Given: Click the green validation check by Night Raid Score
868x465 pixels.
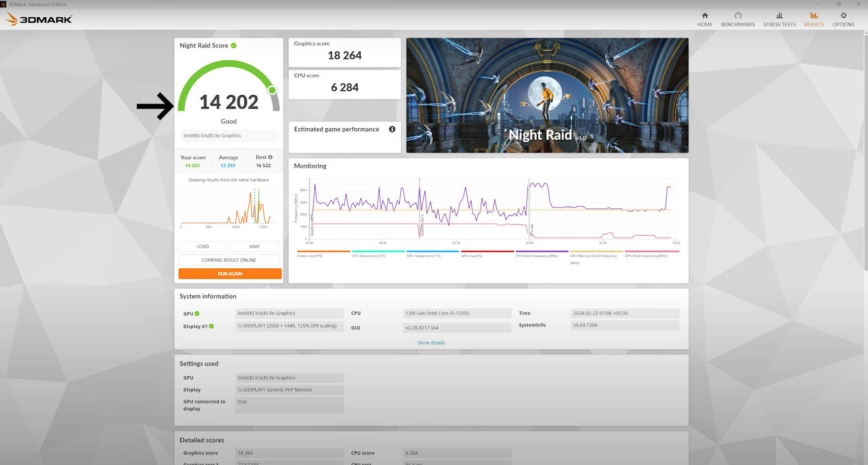Looking at the screenshot, I should tap(234, 45).
